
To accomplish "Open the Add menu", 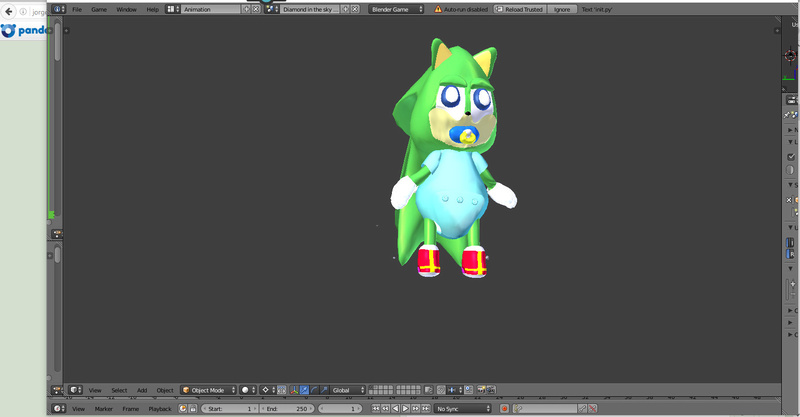I will 142,390.
